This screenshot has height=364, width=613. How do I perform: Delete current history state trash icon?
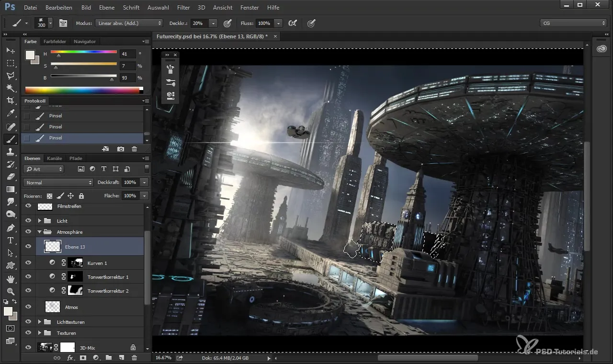point(134,149)
